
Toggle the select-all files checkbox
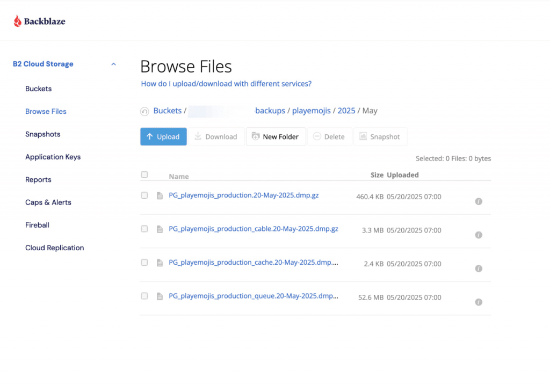[144, 175]
